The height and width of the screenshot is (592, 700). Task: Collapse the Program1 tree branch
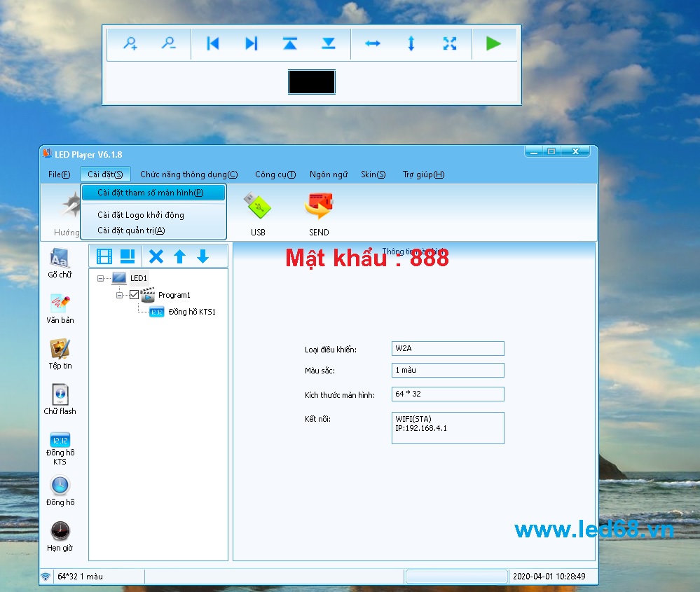[x=119, y=294]
